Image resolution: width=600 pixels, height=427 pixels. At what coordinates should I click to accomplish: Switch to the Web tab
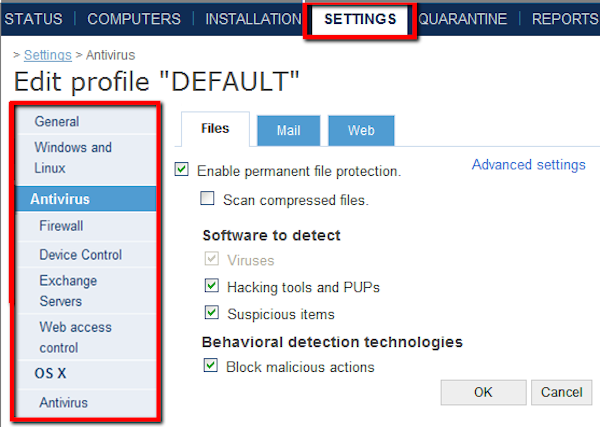click(x=361, y=130)
